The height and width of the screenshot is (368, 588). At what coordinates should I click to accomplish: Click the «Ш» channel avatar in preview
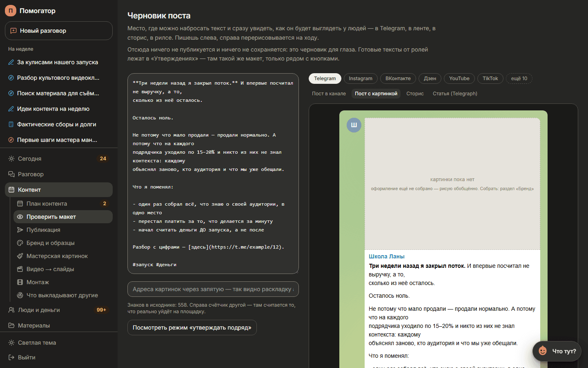click(x=354, y=125)
